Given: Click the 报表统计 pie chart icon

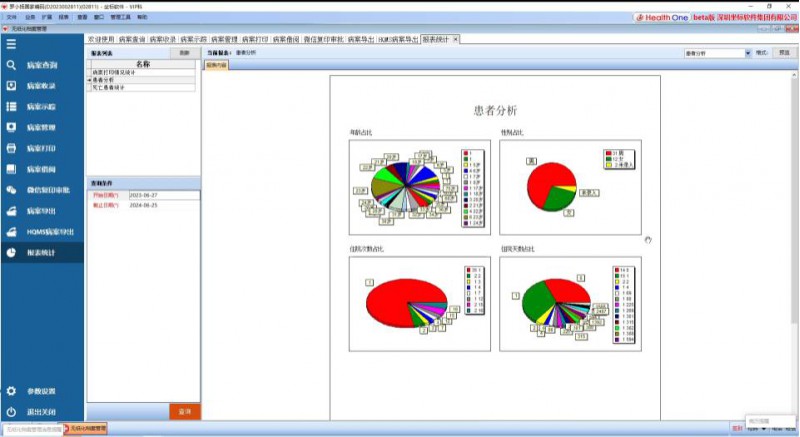Looking at the screenshot, I should (x=11, y=253).
